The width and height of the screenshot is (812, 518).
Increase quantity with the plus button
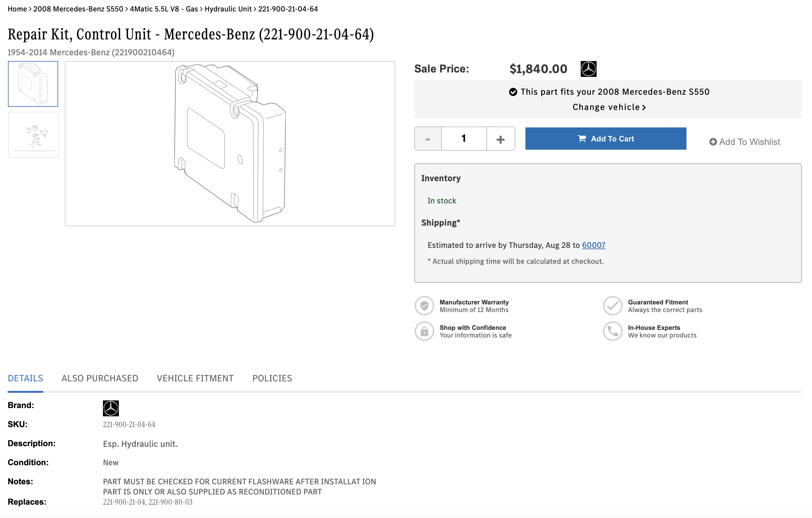pyautogui.click(x=500, y=139)
